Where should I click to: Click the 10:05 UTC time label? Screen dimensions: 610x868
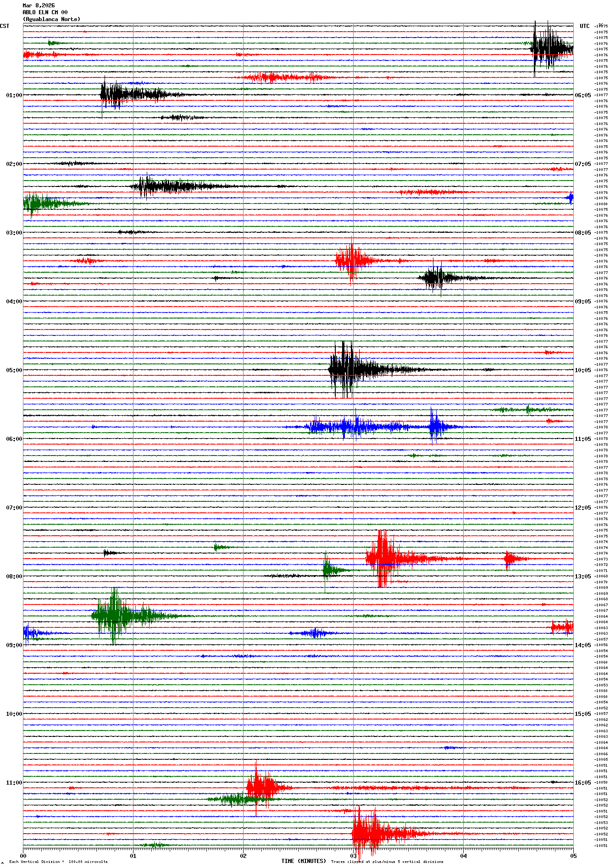click(582, 370)
